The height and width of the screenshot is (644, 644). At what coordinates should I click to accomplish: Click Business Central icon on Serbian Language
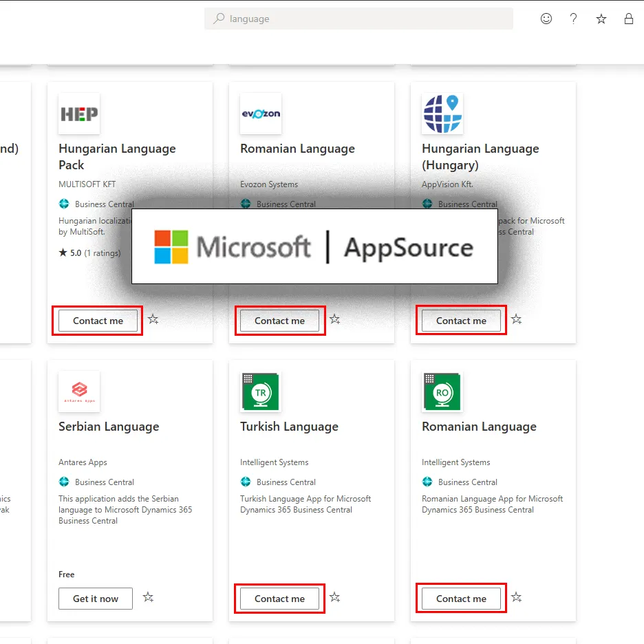point(64,482)
